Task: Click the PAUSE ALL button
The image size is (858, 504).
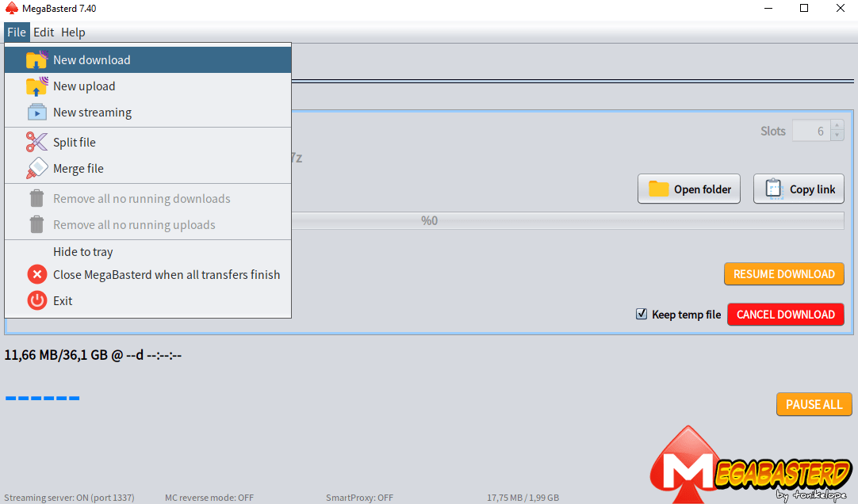Action: pyautogui.click(x=814, y=404)
